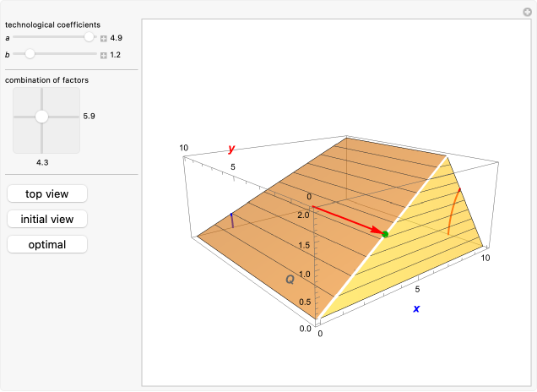The height and width of the screenshot is (392, 537).
Task: Click the blue x axis label
Action: coord(416,308)
